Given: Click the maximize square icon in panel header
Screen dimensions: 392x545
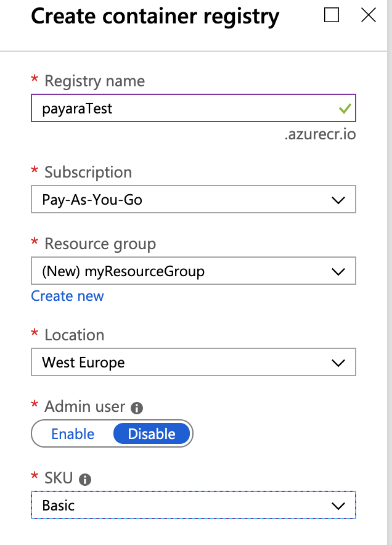Looking at the screenshot, I should (332, 15).
